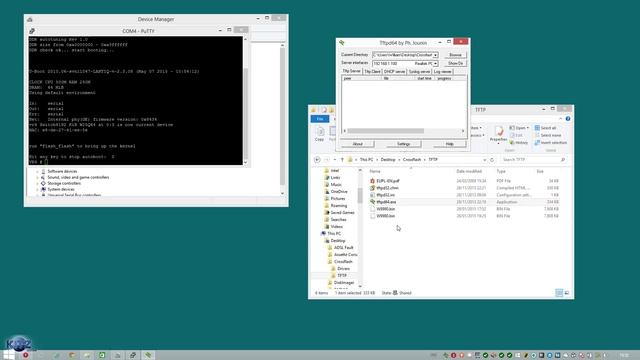
Task: Sort by Date modified column header
Action: coord(469,171)
